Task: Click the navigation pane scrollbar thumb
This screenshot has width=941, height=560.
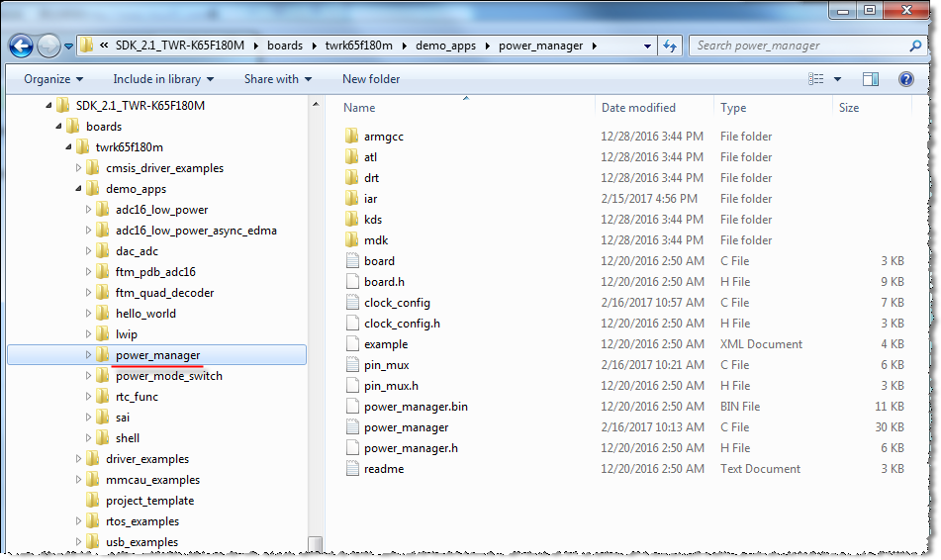Action: [316, 544]
